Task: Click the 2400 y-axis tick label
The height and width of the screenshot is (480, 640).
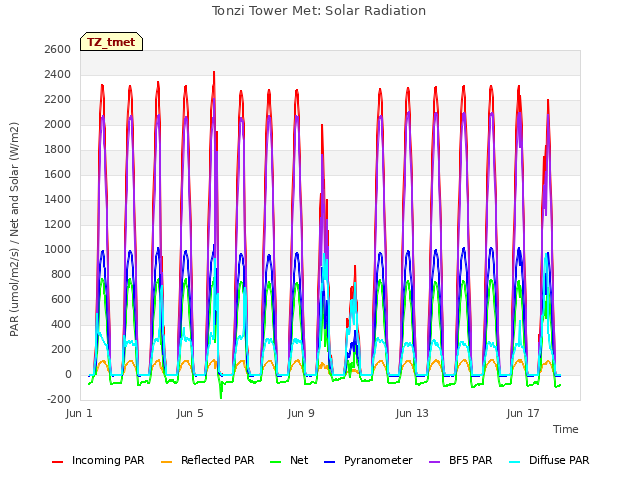Action: pyautogui.click(x=58, y=75)
